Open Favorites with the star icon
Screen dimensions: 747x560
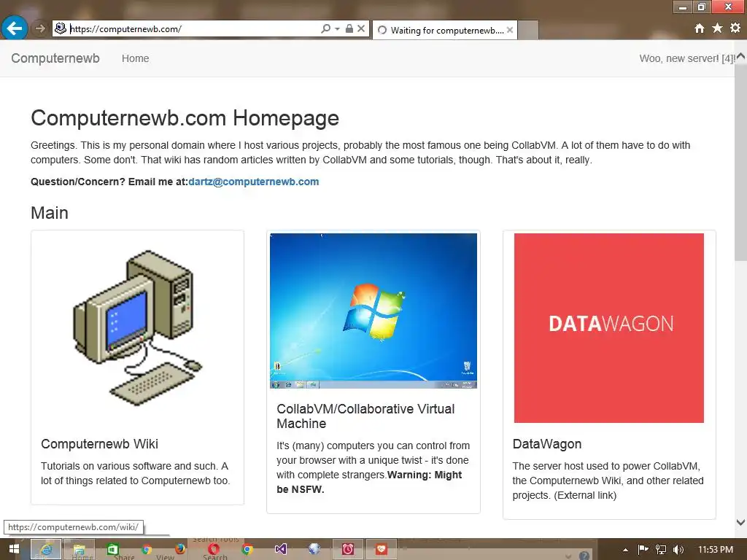(x=717, y=28)
